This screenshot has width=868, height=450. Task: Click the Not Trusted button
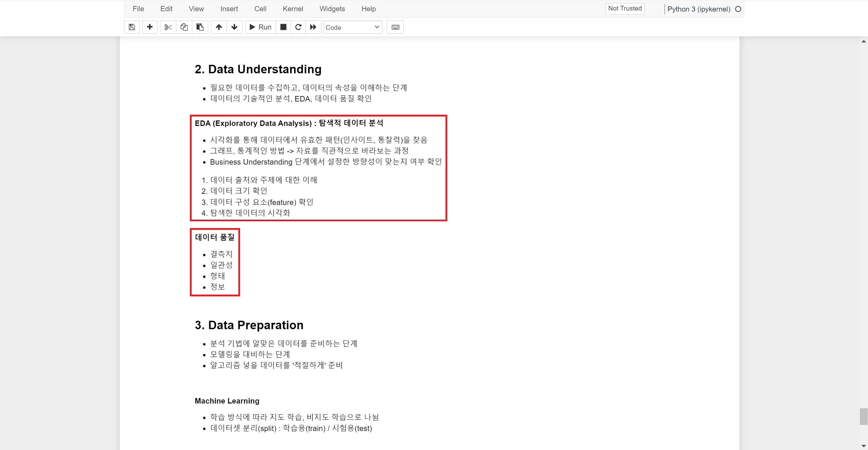pyautogui.click(x=625, y=8)
